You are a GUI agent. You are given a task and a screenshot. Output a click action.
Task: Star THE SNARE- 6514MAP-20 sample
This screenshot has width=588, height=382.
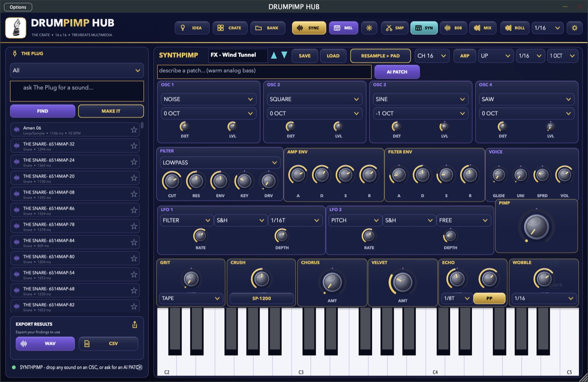(134, 178)
